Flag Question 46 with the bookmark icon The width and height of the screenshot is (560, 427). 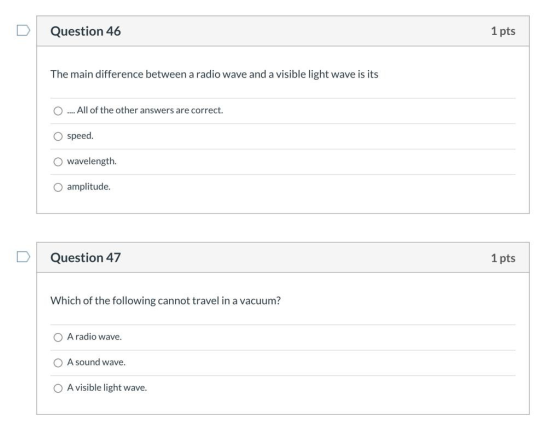tap(24, 30)
